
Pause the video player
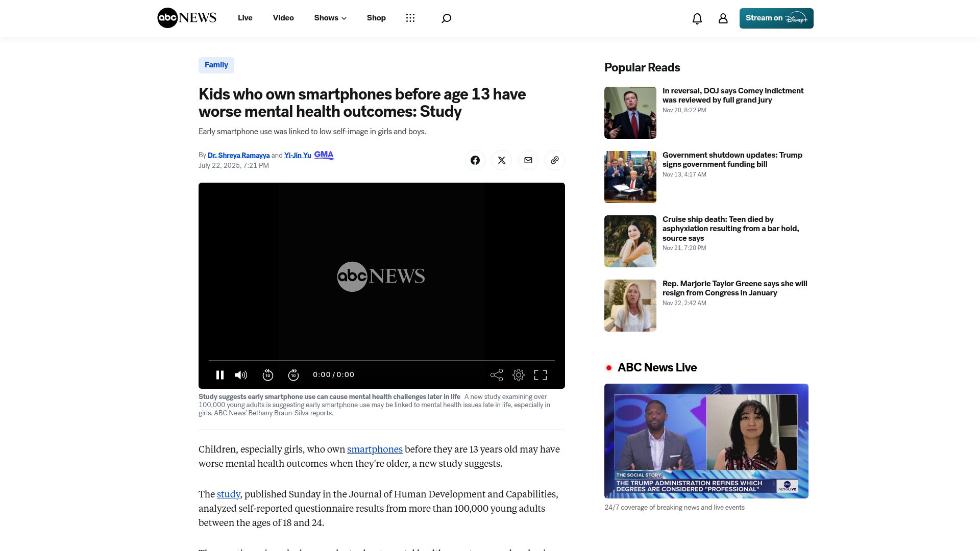220,375
